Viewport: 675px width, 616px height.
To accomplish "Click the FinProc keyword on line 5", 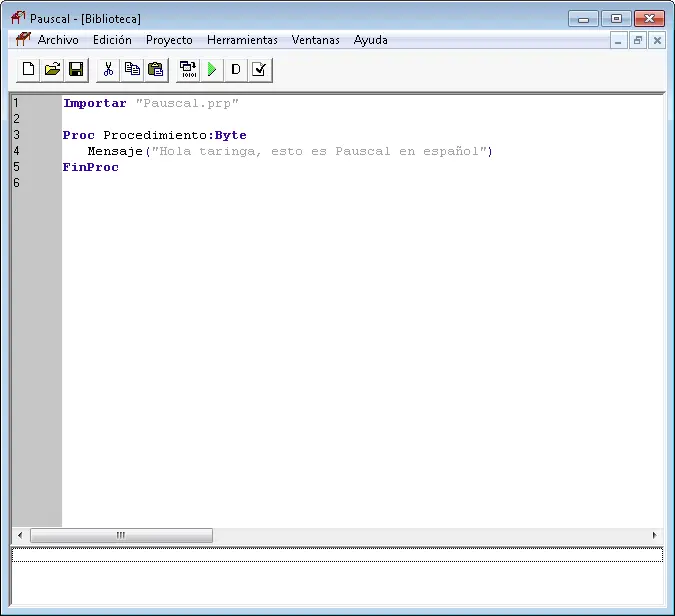I will [90, 167].
